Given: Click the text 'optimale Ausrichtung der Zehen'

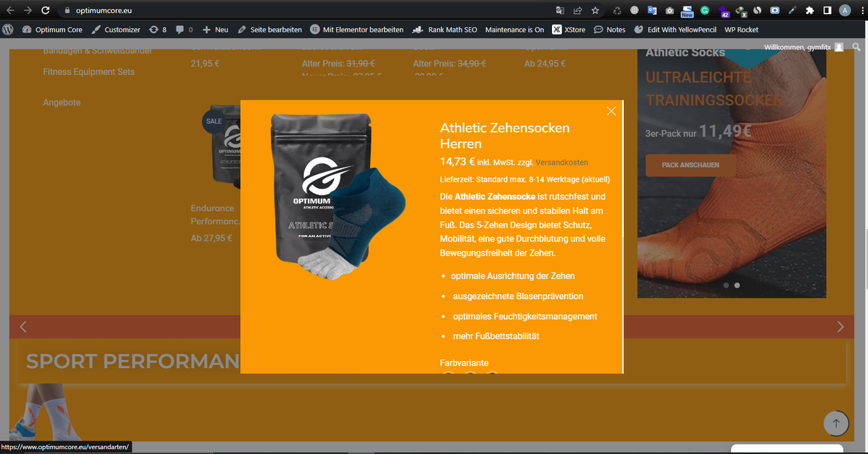Looking at the screenshot, I should pyautogui.click(x=513, y=276).
